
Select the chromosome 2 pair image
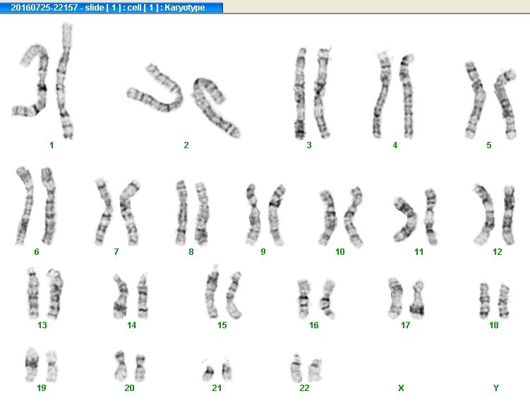point(183,100)
